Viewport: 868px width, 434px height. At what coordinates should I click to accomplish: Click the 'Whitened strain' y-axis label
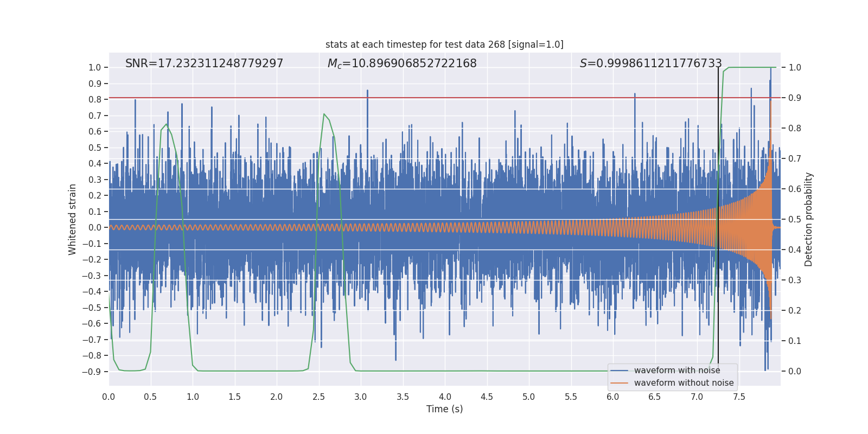(72, 219)
